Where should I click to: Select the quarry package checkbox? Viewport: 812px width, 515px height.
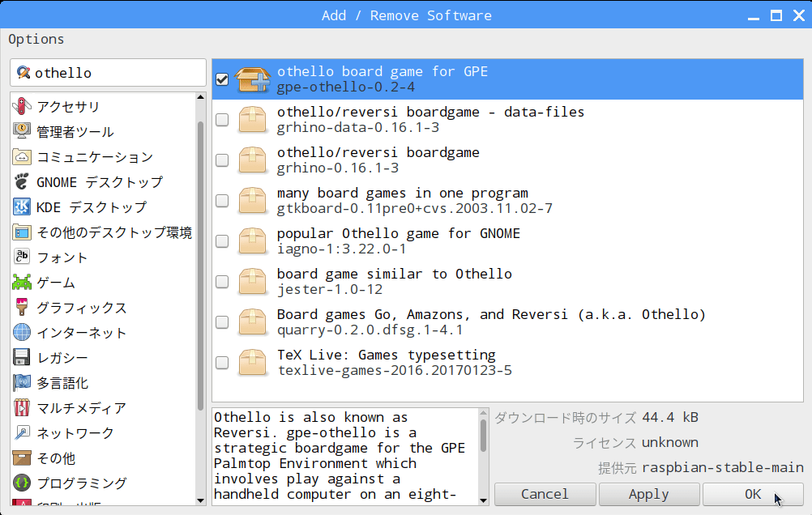(222, 322)
